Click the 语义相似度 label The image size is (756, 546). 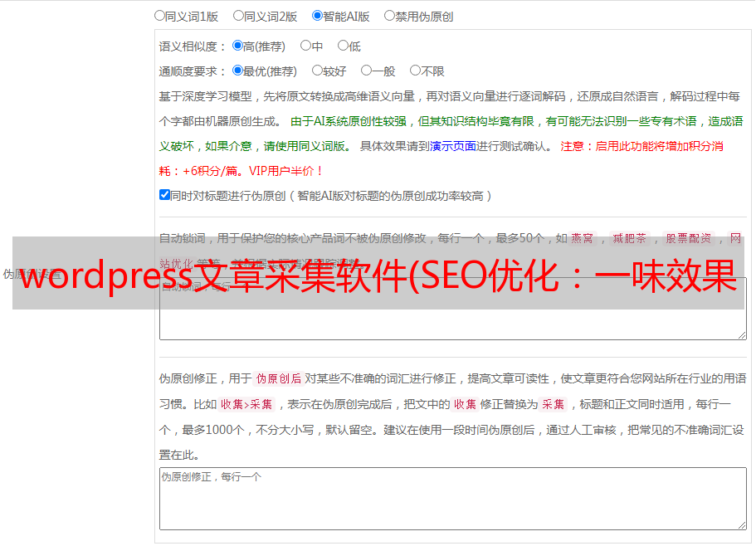[x=193, y=46]
